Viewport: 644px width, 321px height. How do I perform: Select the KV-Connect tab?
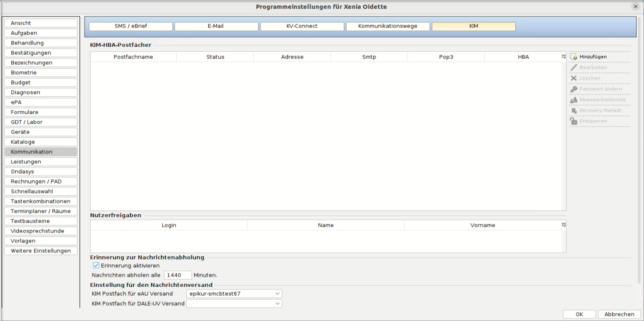coord(302,26)
